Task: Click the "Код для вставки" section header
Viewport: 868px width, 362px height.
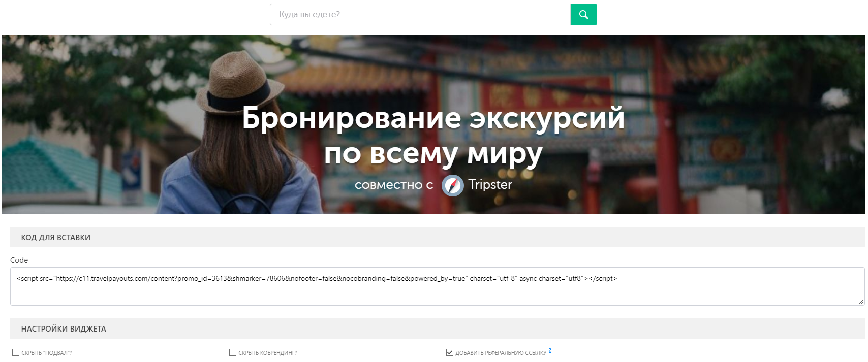Action: 438,237
